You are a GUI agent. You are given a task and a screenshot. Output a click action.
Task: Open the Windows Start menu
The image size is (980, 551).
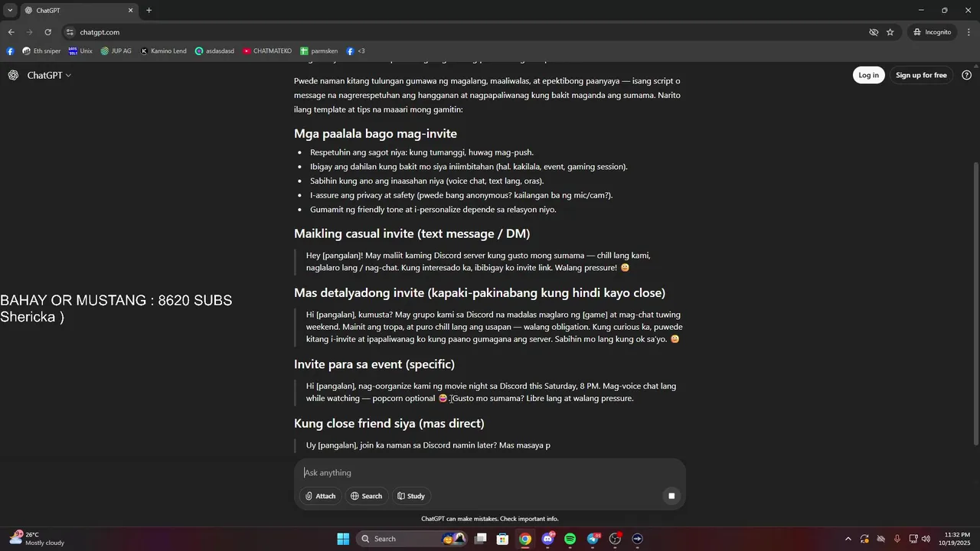(x=343, y=539)
